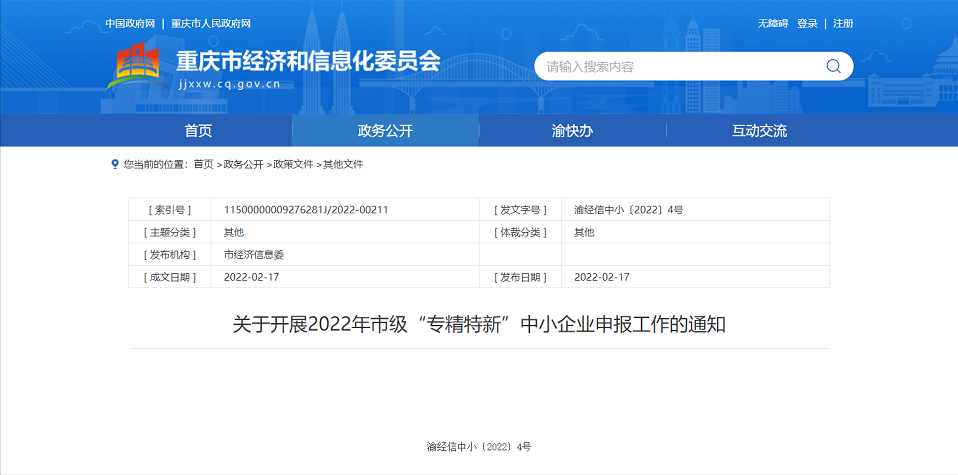Image resolution: width=958 pixels, height=475 pixels.
Task: Enable 无障碍 accessibility mode
Action: click(x=773, y=23)
